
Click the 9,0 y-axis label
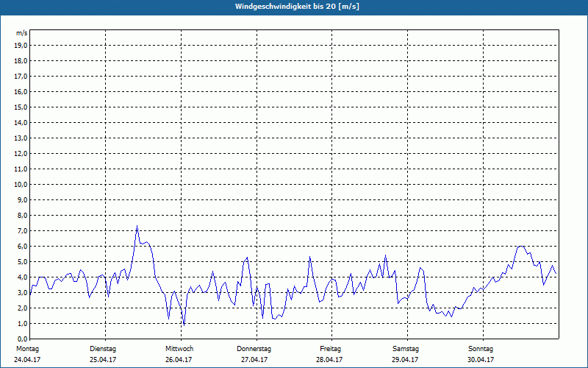tap(23, 199)
